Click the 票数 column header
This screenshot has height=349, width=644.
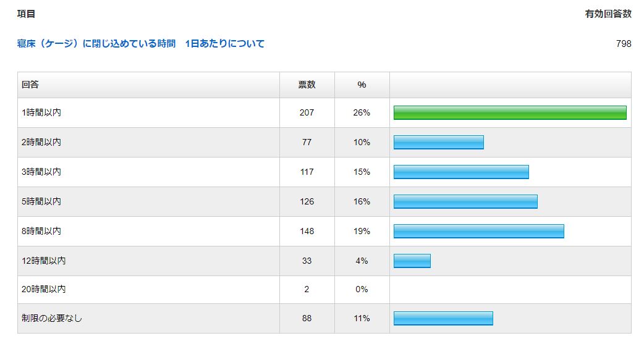coord(307,85)
